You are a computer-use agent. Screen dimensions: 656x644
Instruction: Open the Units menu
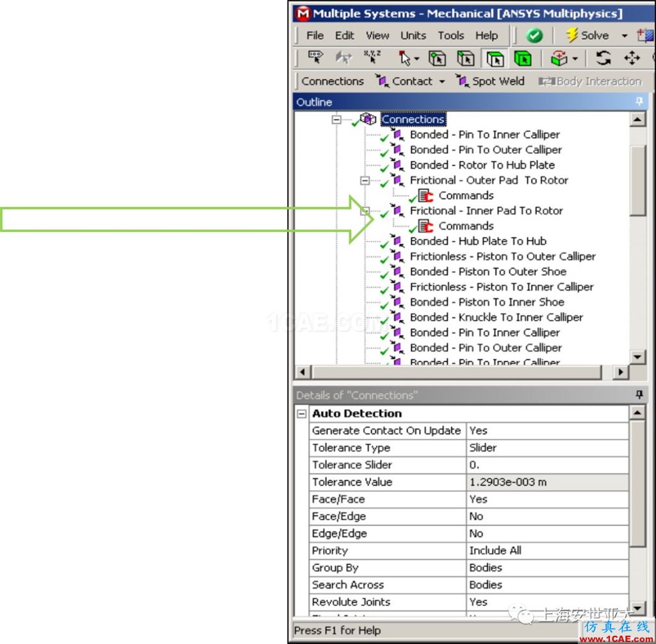(413, 36)
